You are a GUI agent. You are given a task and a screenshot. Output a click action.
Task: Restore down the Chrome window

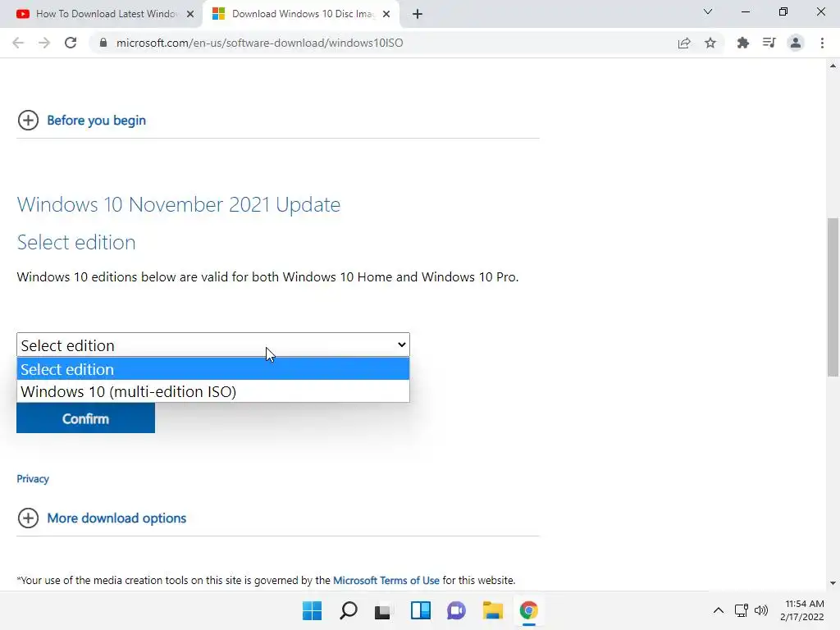coord(783,11)
